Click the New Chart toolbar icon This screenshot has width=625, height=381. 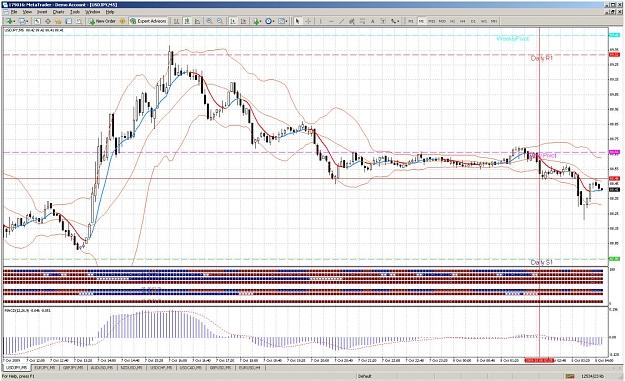pos(10,21)
